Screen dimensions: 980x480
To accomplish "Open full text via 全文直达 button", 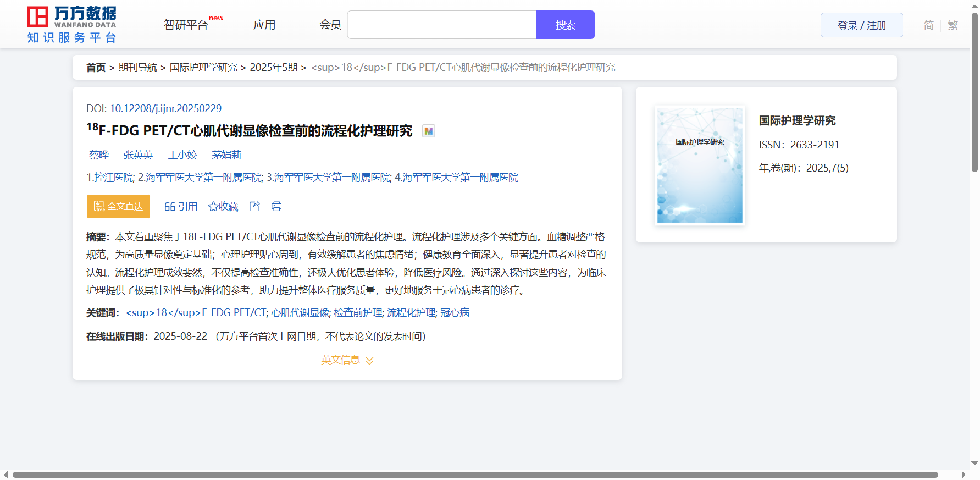I will point(118,206).
